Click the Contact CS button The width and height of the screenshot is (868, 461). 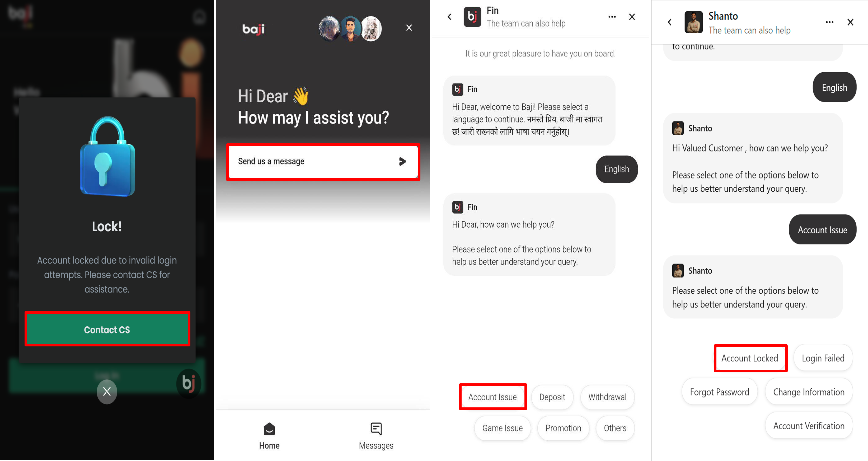pos(107,329)
